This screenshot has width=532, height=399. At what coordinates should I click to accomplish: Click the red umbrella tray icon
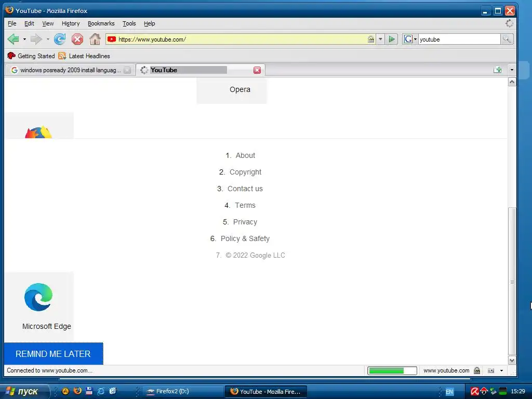coord(484,392)
